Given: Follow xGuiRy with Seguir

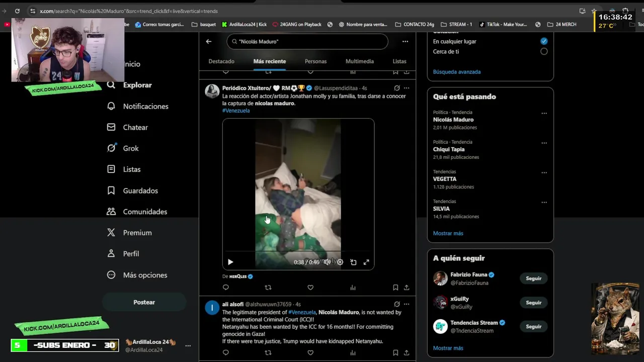Looking at the screenshot, I should coord(534,303).
